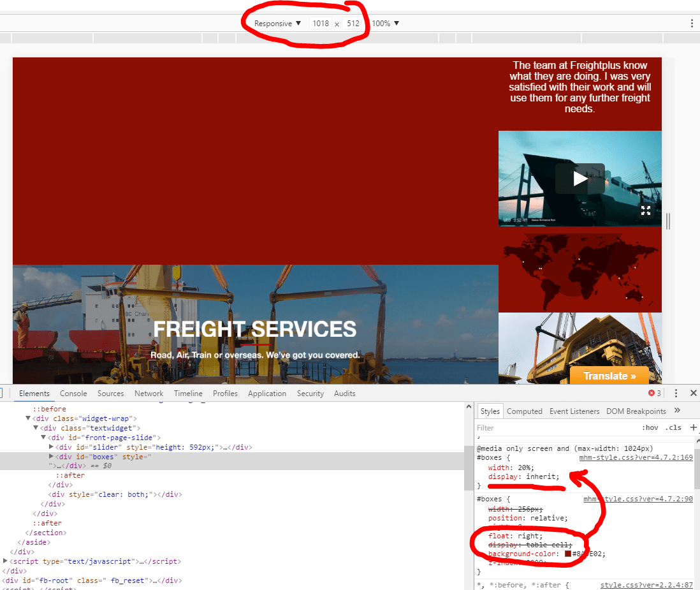Expand the div id="slider" tree node
700x590 pixels.
[52, 446]
